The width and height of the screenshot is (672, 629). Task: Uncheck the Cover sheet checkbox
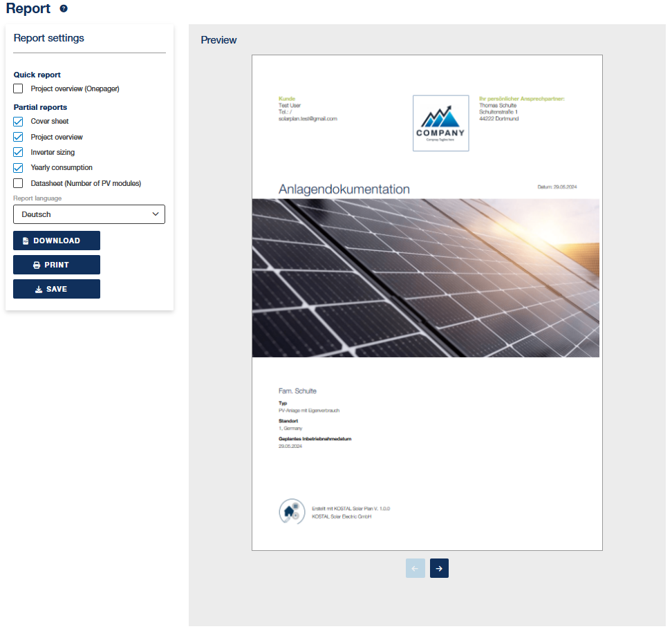[18, 122]
